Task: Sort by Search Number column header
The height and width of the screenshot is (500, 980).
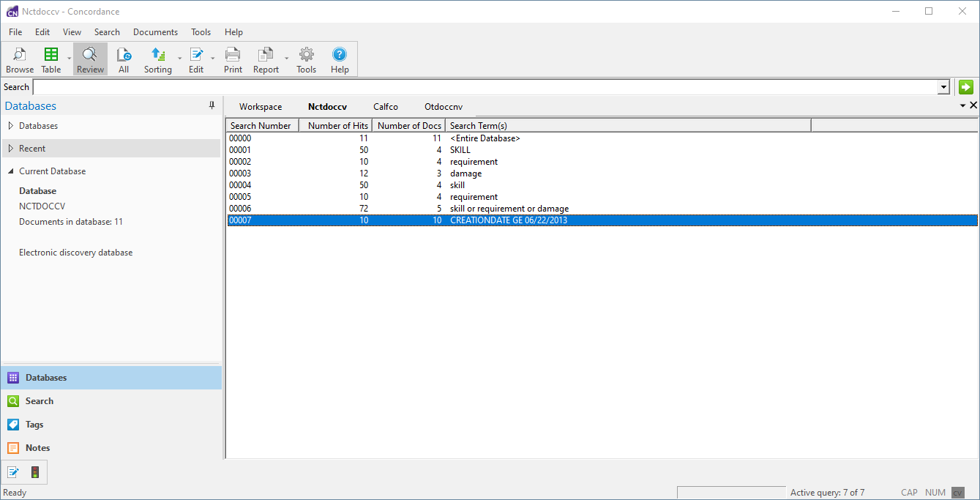Action: coord(263,125)
